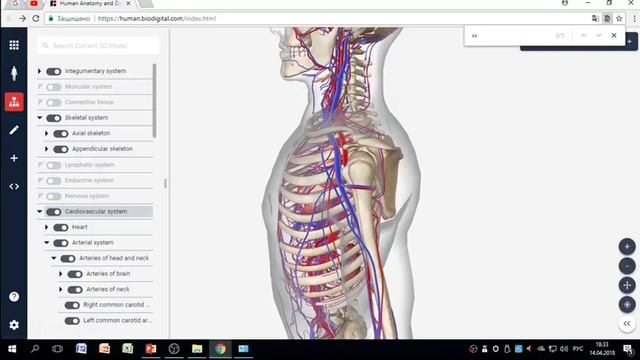Open the apps grid icon in BioDigital sidebar
Screen dimensions: 640x360
[x=14, y=45]
